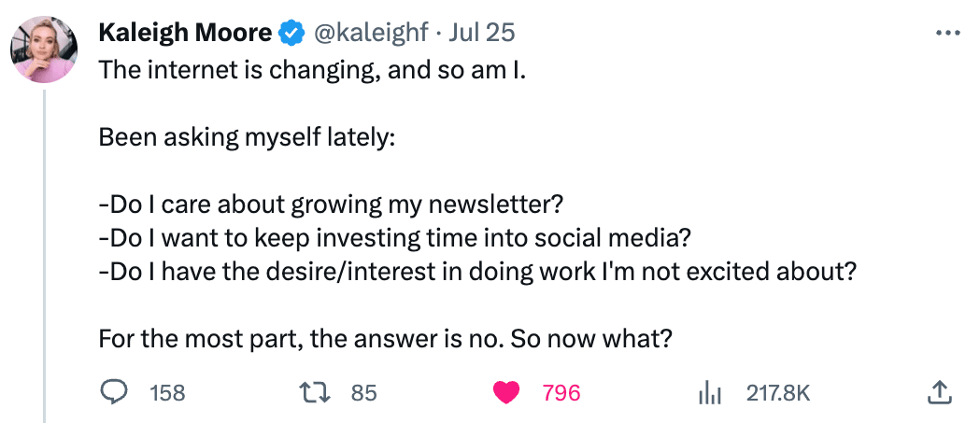Click the 796 likes count
Image resolution: width=980 pixels, height=423 pixels.
tap(561, 393)
